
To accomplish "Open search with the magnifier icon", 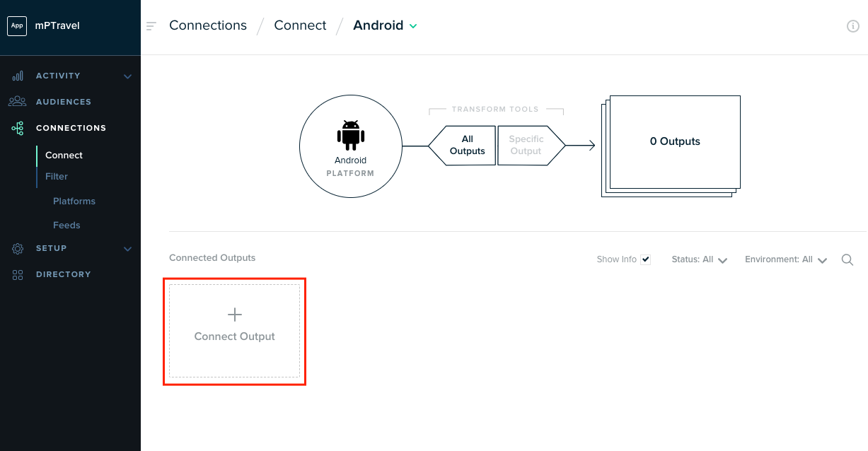I will (x=847, y=260).
